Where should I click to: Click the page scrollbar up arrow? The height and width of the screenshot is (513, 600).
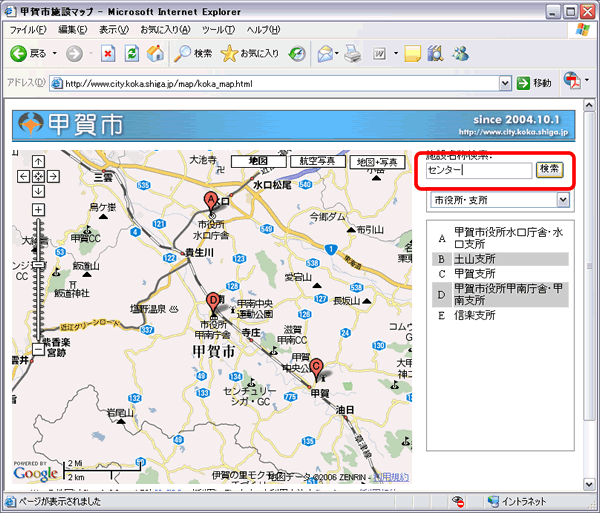[590, 105]
